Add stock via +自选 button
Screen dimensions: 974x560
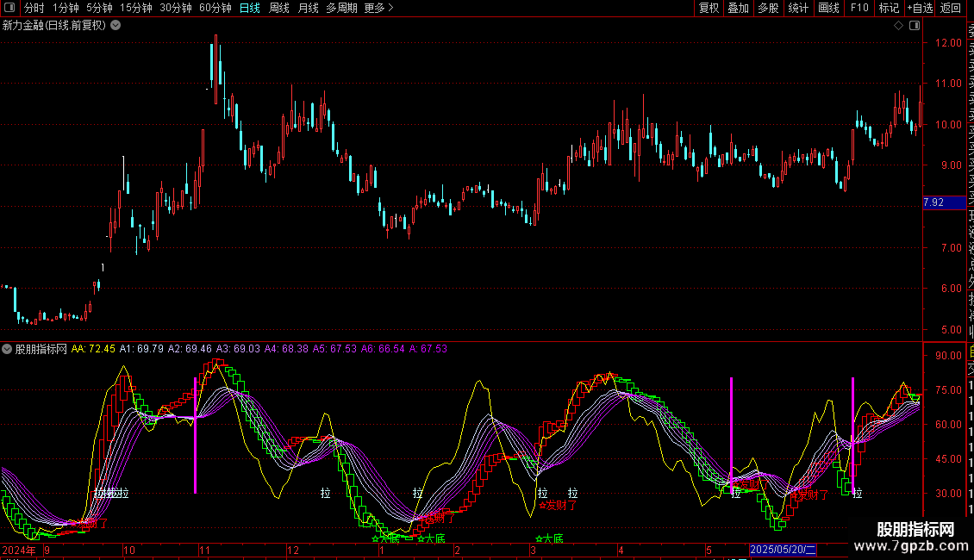(x=919, y=8)
